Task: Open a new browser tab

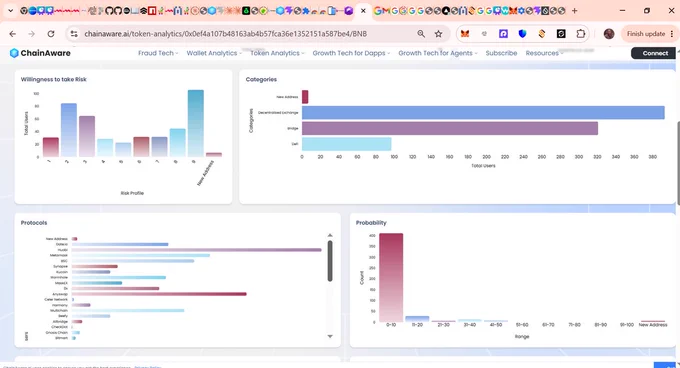Action: 575,11
